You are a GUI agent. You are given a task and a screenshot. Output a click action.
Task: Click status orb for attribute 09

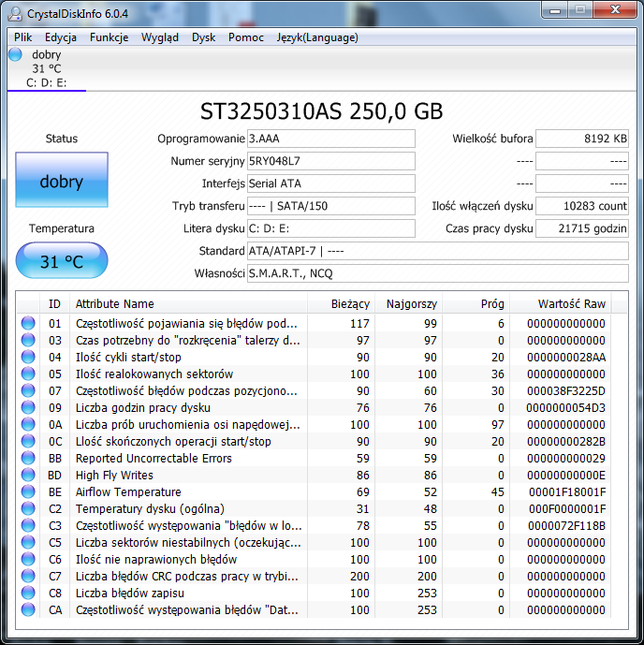pos(28,407)
